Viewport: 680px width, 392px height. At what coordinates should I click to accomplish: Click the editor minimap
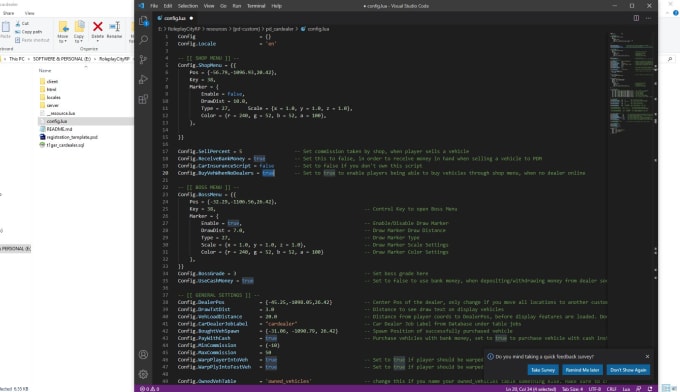click(x=631, y=82)
